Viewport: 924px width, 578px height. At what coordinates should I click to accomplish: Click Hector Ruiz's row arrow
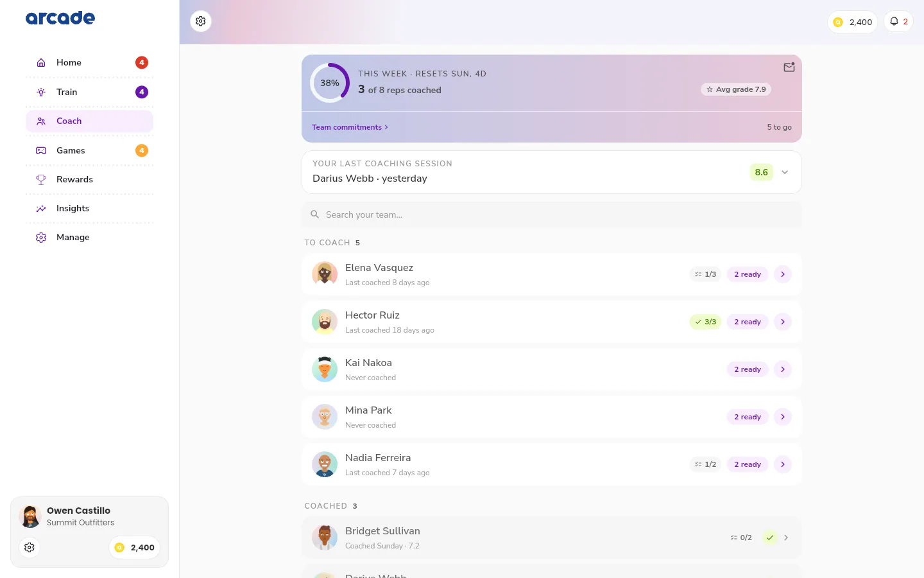783,322
